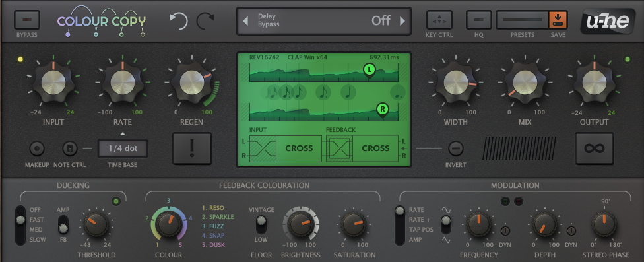Click the u-he logo badge

pos(608,21)
